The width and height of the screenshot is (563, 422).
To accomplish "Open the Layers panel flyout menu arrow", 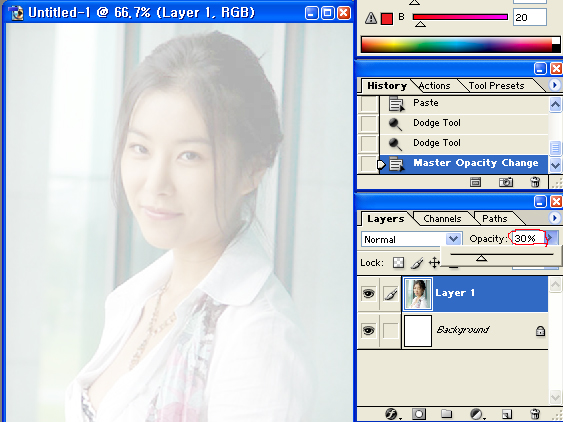I will click(555, 218).
